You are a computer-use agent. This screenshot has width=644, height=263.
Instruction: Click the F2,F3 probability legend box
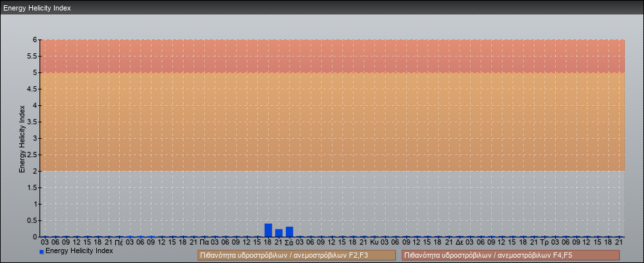tap(296, 255)
